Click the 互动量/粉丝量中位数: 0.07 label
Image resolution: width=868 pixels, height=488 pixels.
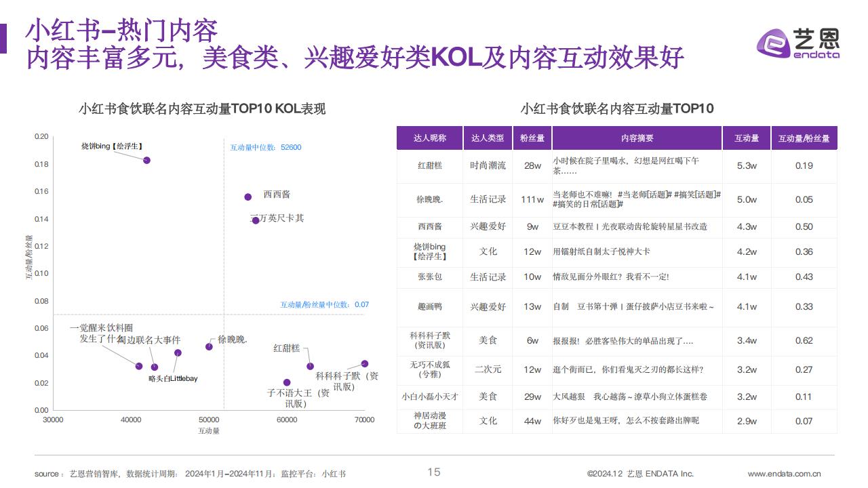tap(325, 305)
